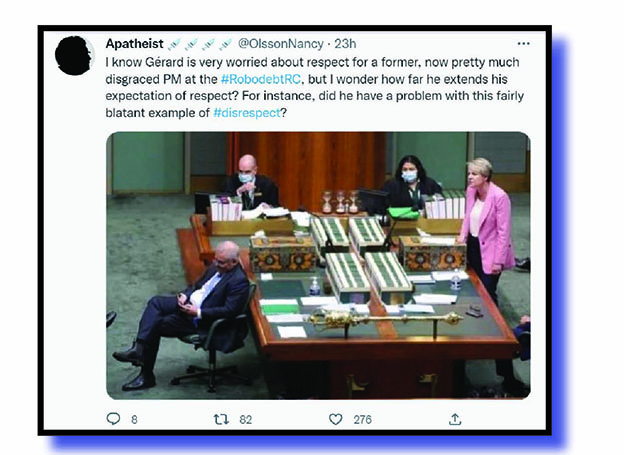Image resolution: width=624 pixels, height=455 pixels.
Task: Open the three-dot more options menu
Action: point(523,43)
